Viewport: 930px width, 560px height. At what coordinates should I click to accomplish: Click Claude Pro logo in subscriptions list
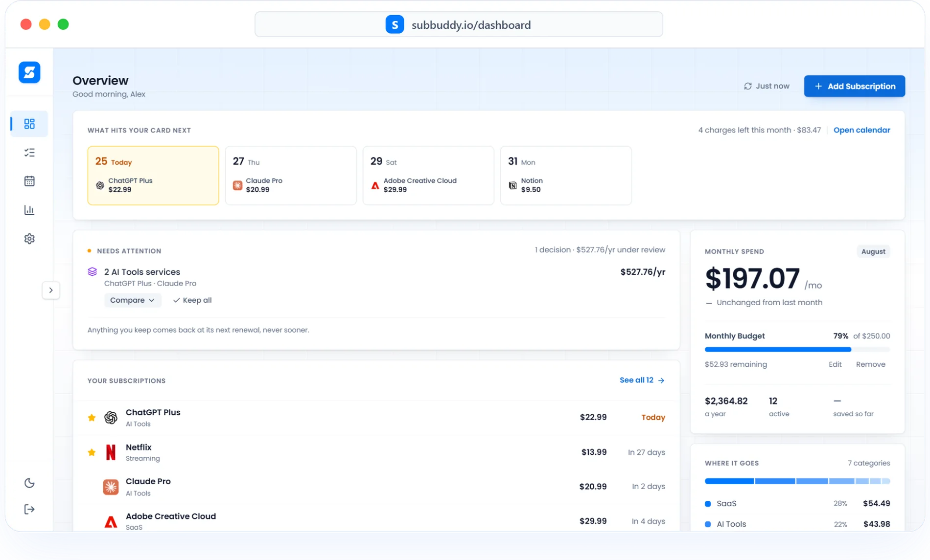click(111, 487)
